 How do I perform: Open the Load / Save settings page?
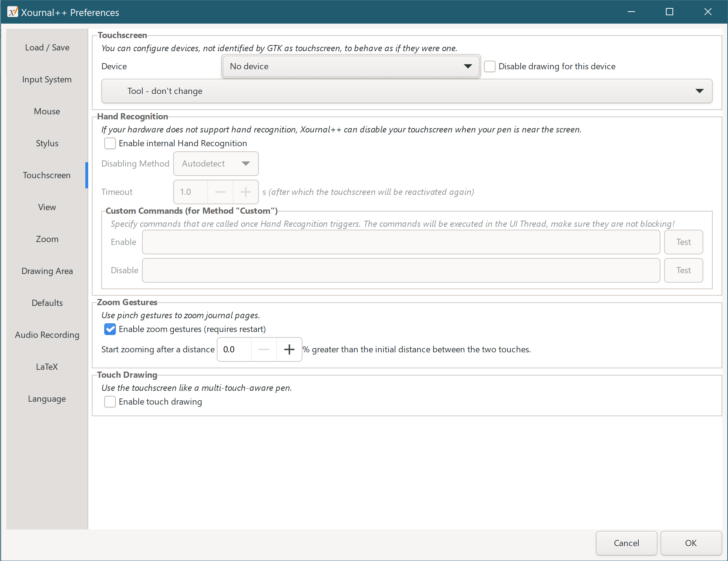click(x=47, y=47)
